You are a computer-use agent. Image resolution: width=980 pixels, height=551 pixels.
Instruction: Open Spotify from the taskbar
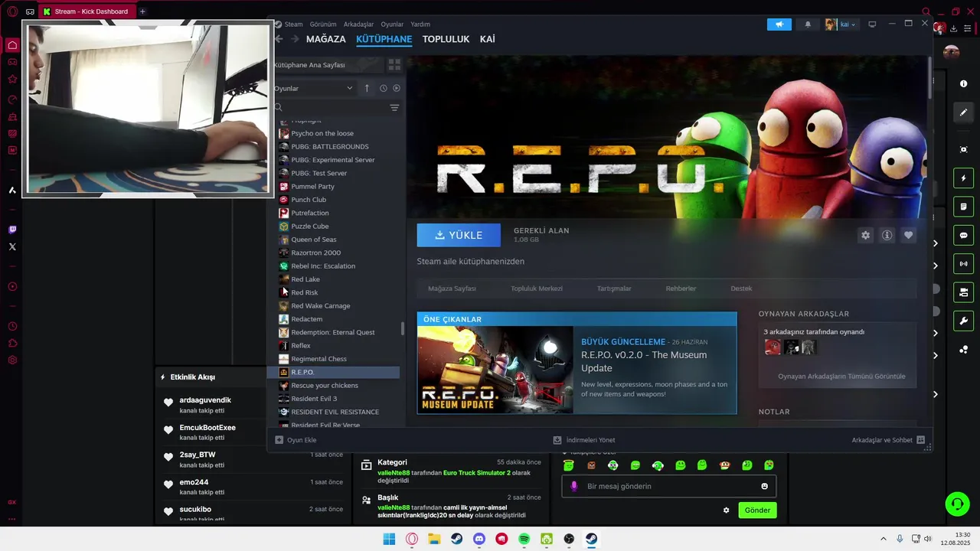[524, 539]
